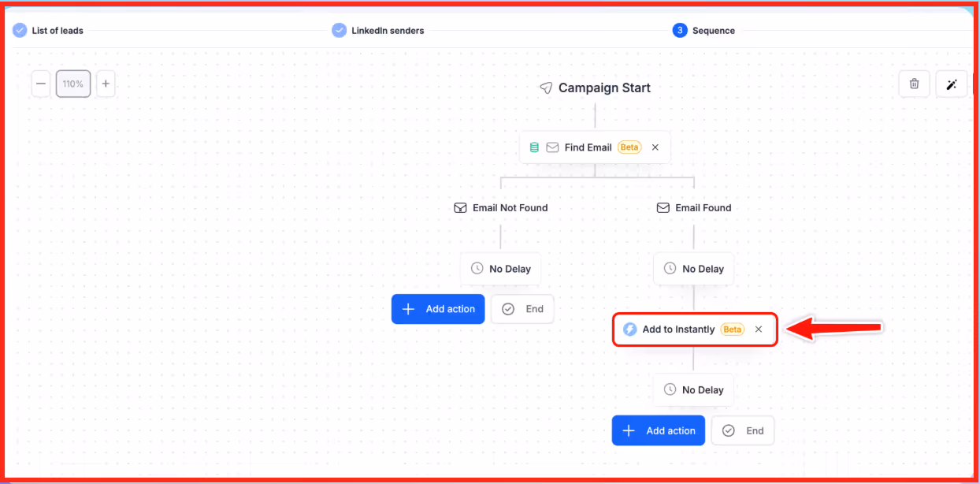Toggle the LinkedIn senders completed checkmark
Screen dimensions: 980x484
click(339, 30)
